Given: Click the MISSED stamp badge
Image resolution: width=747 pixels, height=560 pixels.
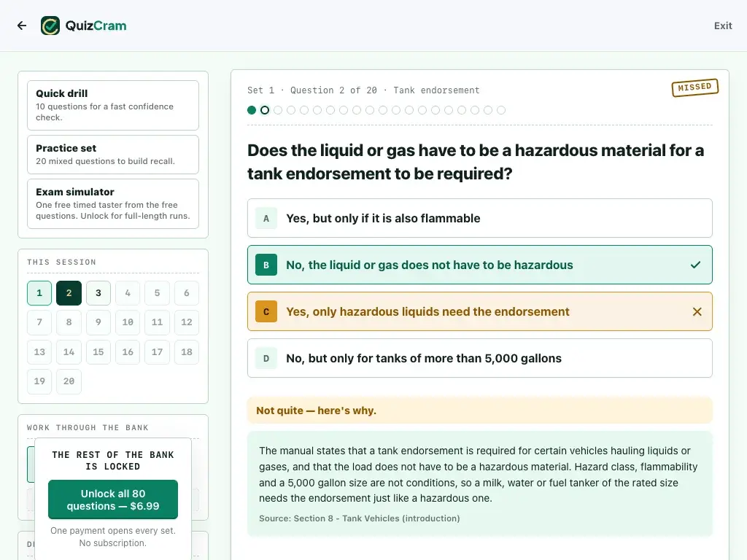Looking at the screenshot, I should click(695, 87).
